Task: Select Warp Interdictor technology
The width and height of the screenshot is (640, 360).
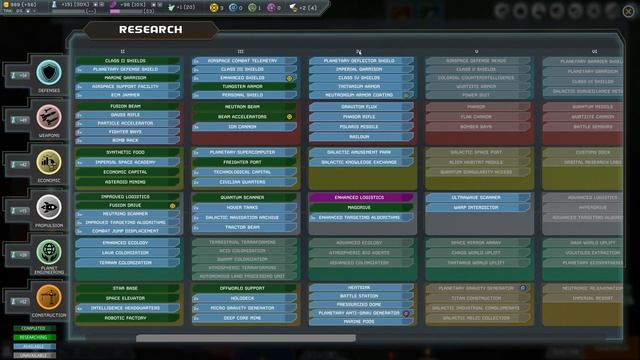Action: (478, 208)
